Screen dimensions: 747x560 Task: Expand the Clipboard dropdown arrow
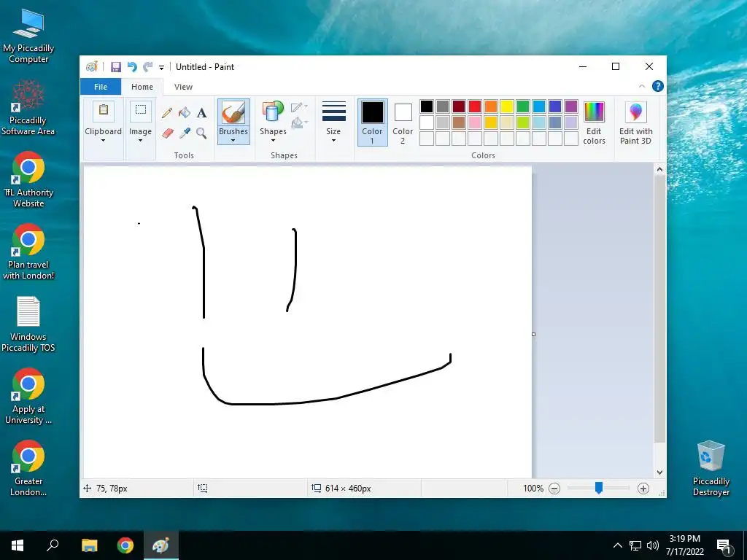[104, 141]
